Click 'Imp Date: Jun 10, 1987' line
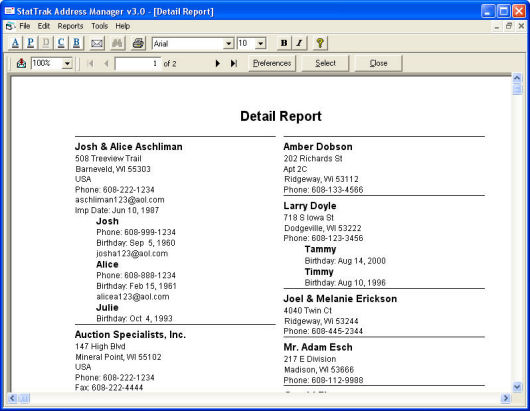 click(117, 210)
